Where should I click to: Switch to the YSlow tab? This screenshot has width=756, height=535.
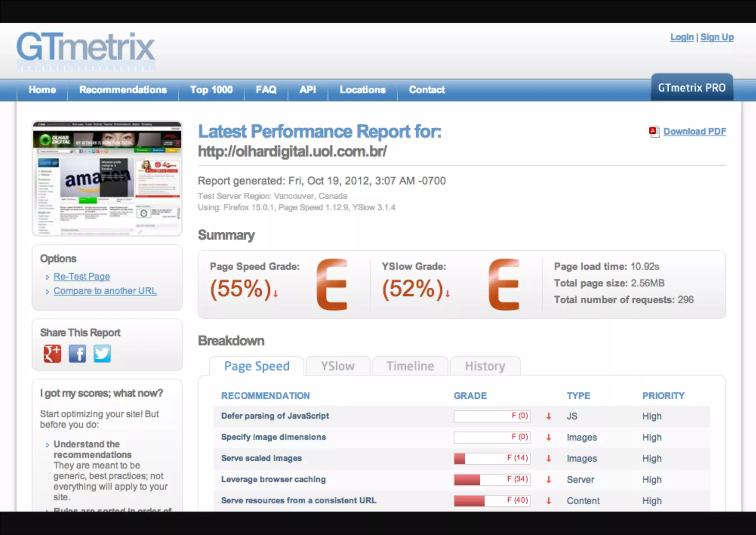click(x=337, y=366)
